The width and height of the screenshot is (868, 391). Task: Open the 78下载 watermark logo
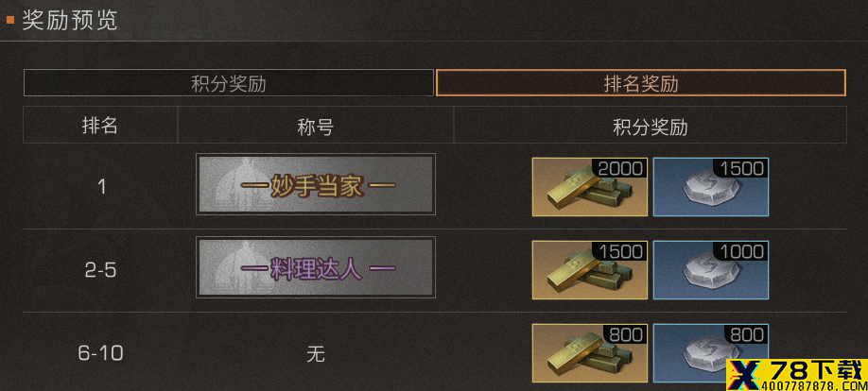797,374
